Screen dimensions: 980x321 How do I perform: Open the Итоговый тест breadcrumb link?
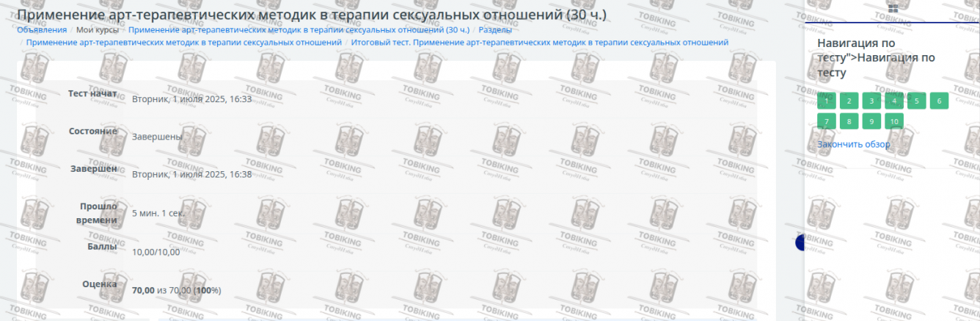click(540, 43)
